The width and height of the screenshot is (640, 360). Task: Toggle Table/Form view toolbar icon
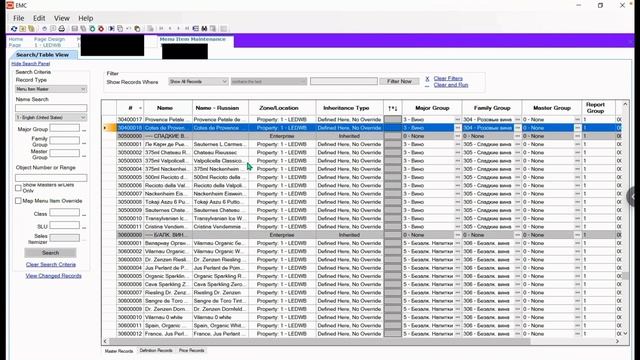point(196,29)
